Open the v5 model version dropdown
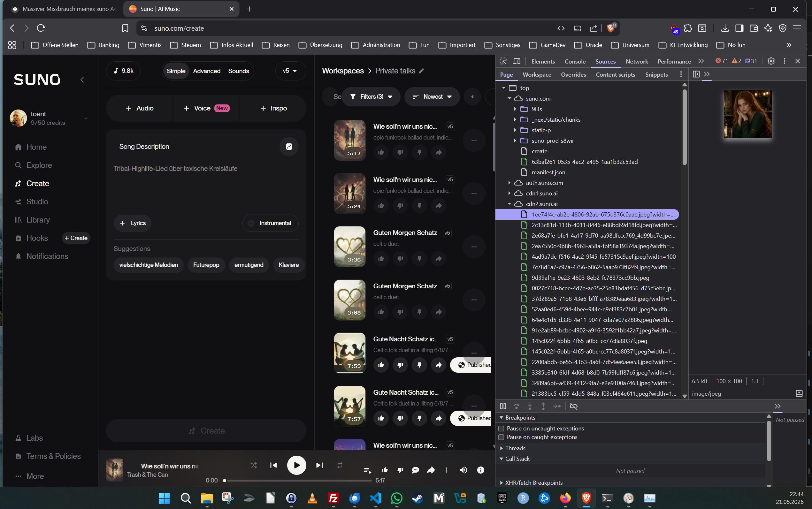Screen dimensions: 812x509 (290, 71)
